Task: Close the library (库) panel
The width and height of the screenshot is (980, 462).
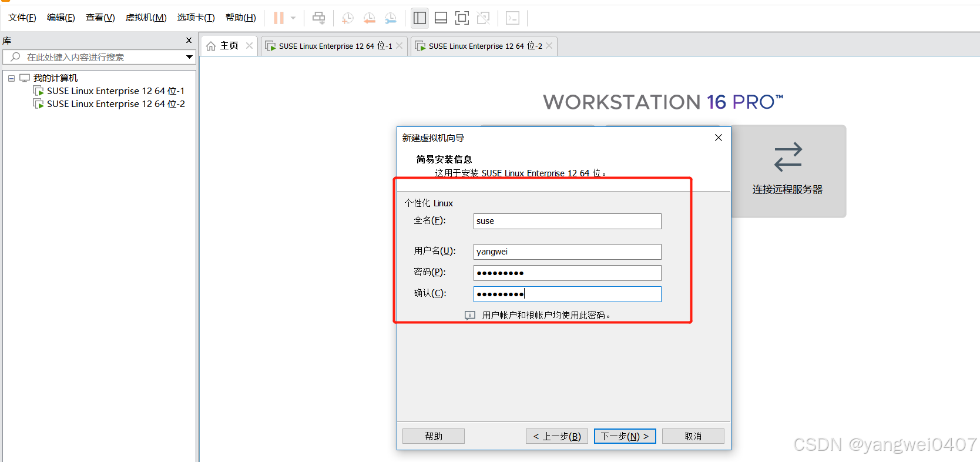Action: coord(189,41)
